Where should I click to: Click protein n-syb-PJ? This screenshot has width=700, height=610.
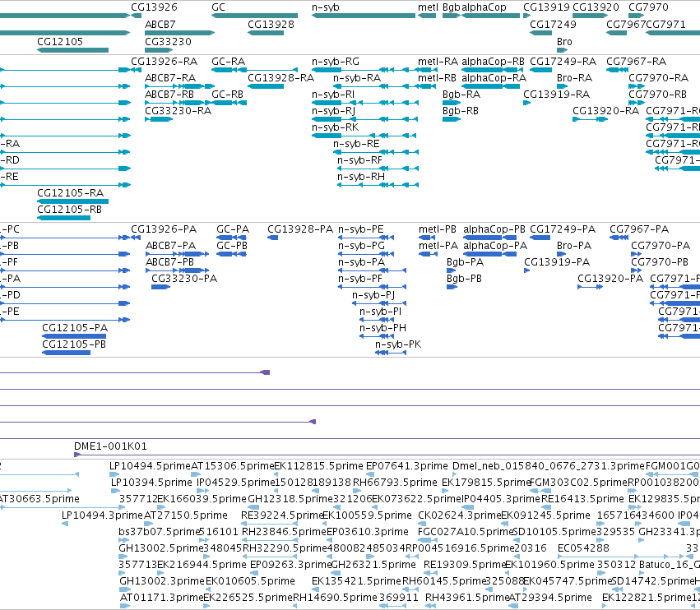(373, 295)
